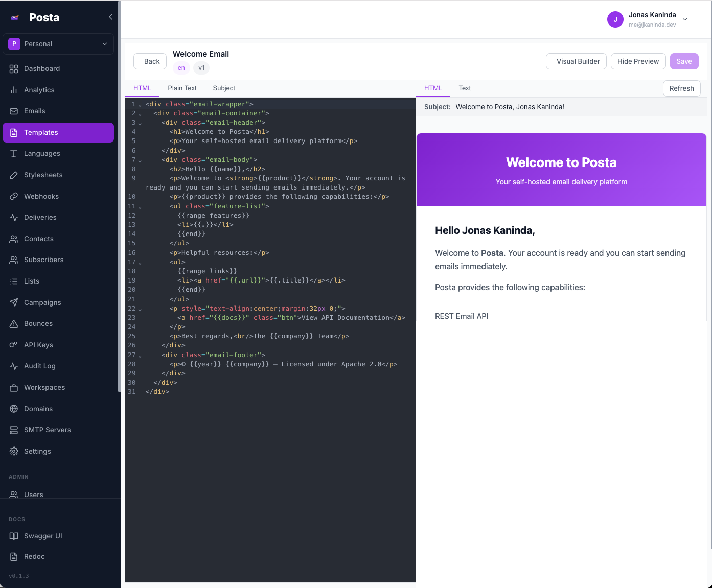Refresh the email preview
The width and height of the screenshot is (712, 588).
(x=682, y=88)
